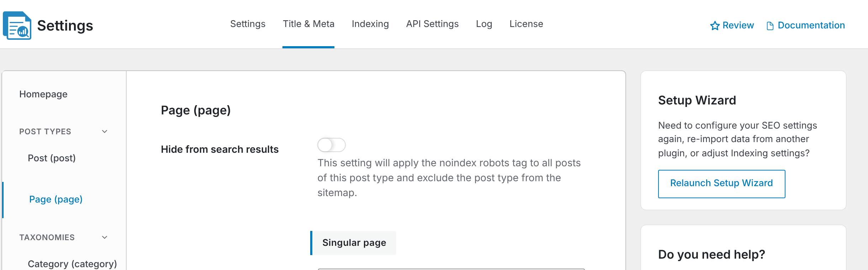Click the document icon beside Documentation
The height and width of the screenshot is (270, 868).
click(x=770, y=26)
